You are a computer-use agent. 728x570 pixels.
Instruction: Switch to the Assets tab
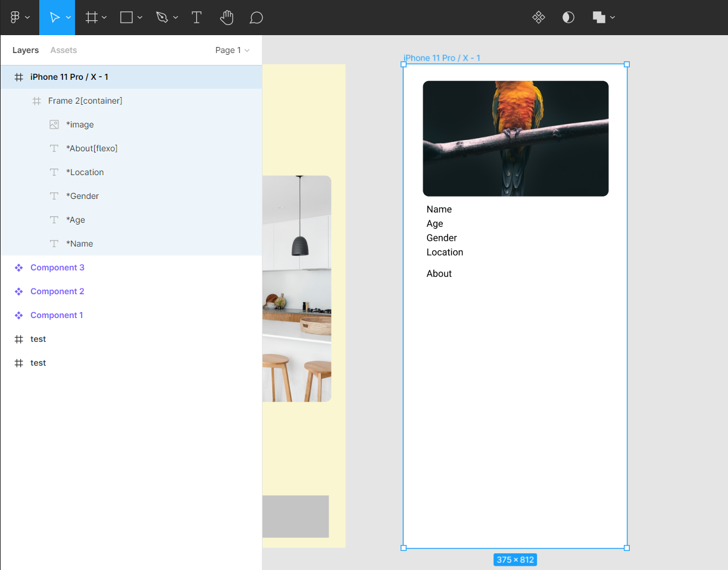pos(64,50)
